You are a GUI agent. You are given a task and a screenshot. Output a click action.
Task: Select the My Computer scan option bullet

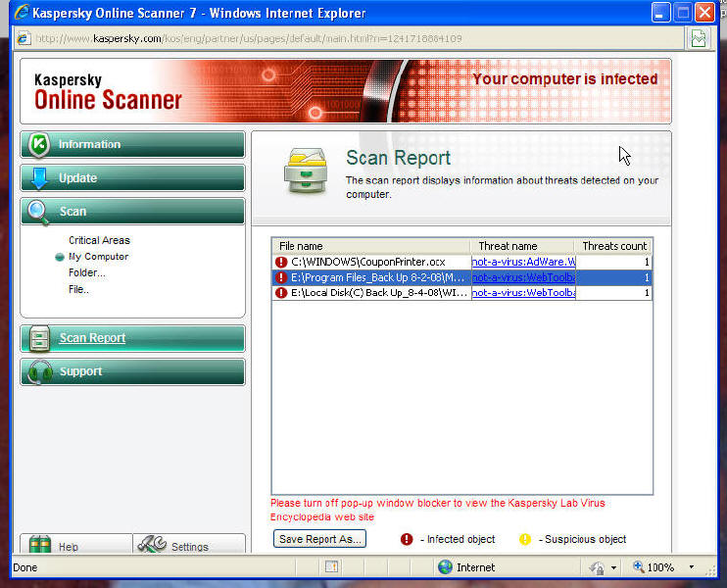coord(60,257)
